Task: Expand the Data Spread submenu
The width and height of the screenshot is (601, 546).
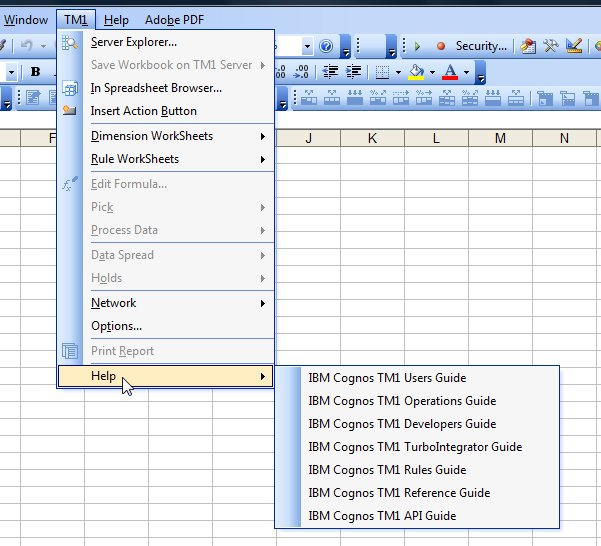Action: pyautogui.click(x=166, y=255)
